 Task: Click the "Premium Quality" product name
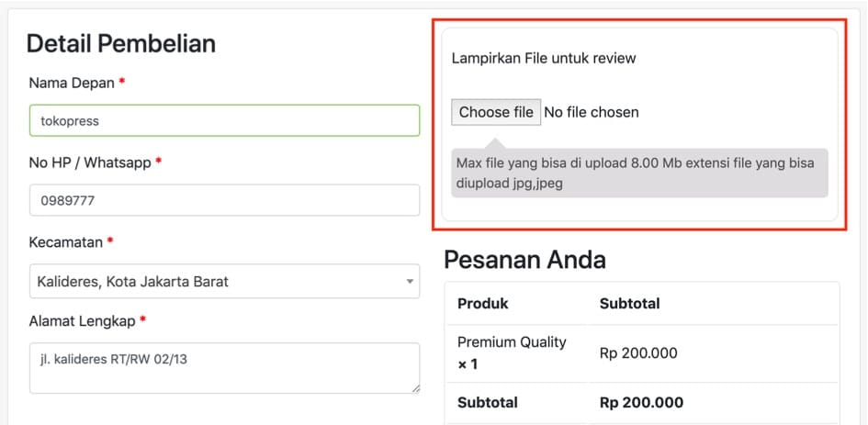point(512,342)
